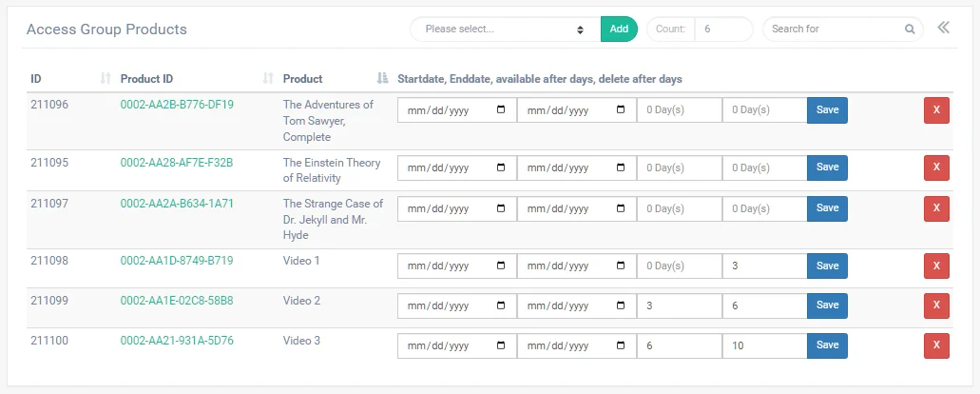
Task: Open end date calendar for Video 3 row
Action: (621, 345)
